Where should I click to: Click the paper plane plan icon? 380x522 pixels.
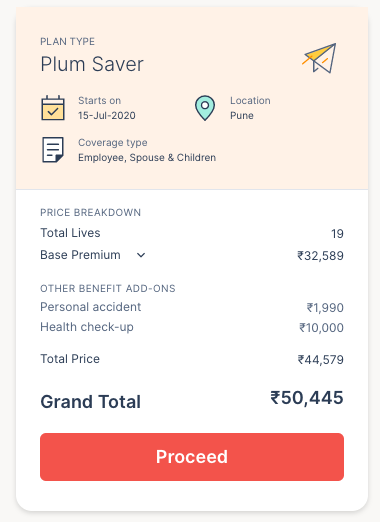tap(320, 58)
